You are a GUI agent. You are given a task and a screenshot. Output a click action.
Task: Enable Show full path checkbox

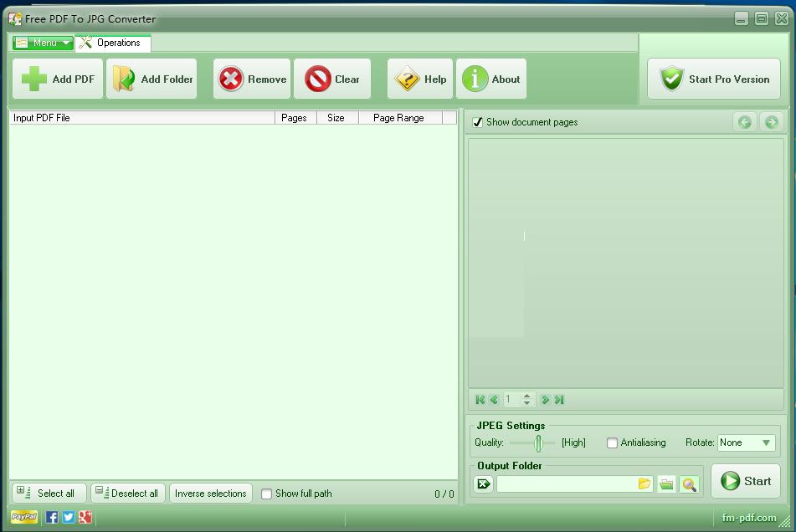[266, 494]
